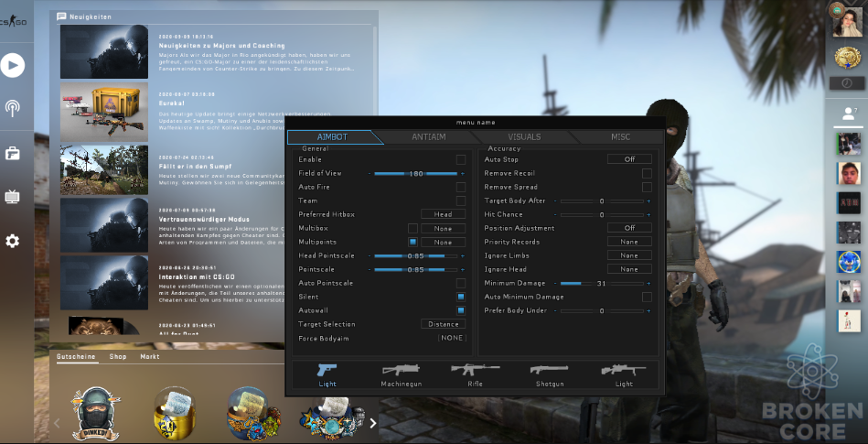The image size is (868, 444).
Task: Open the Multipoints None dropdown
Action: (443, 243)
